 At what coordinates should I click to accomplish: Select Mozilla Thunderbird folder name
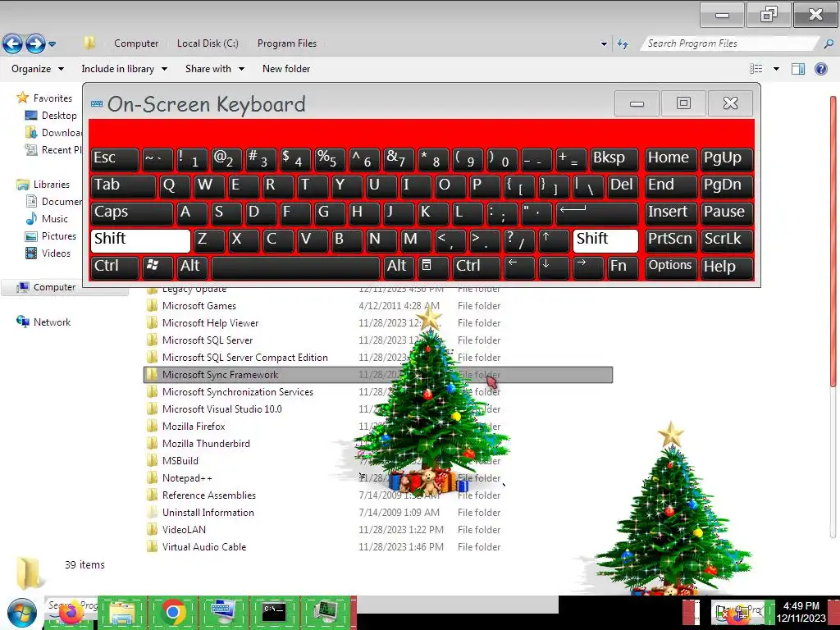click(206, 444)
